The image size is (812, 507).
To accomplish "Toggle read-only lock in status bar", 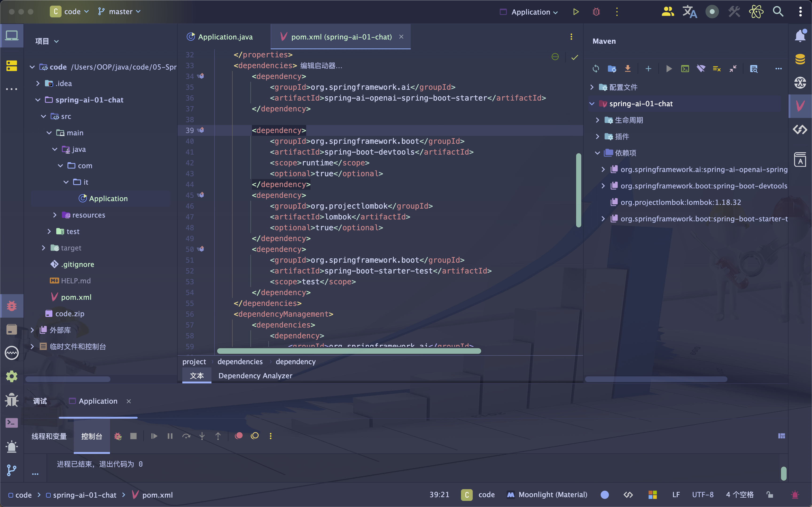I will tap(770, 495).
